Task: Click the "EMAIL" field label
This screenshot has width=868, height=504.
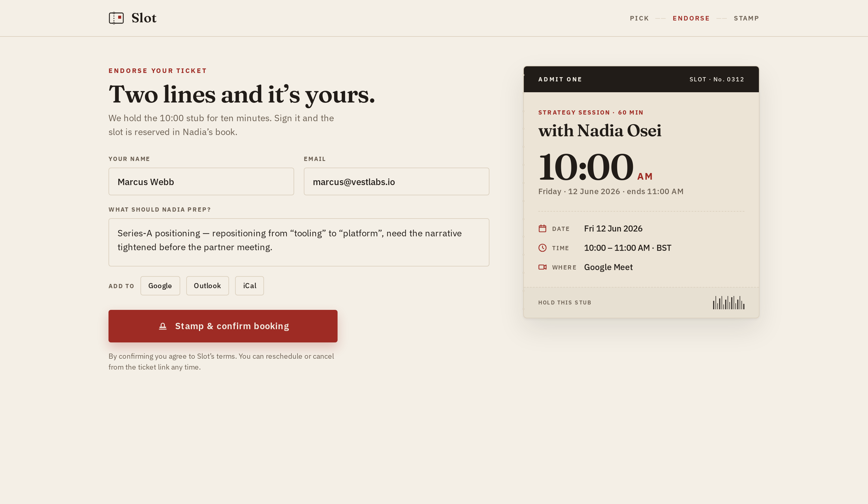Action: 314,159
